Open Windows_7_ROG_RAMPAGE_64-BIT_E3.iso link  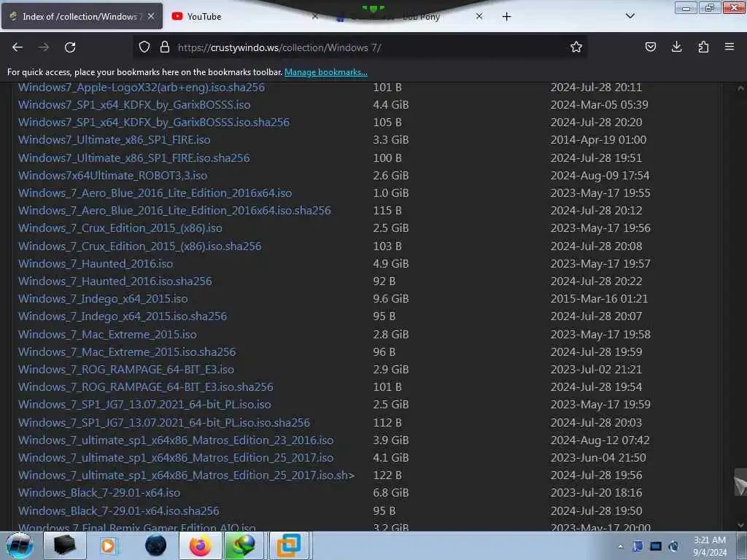pos(126,370)
